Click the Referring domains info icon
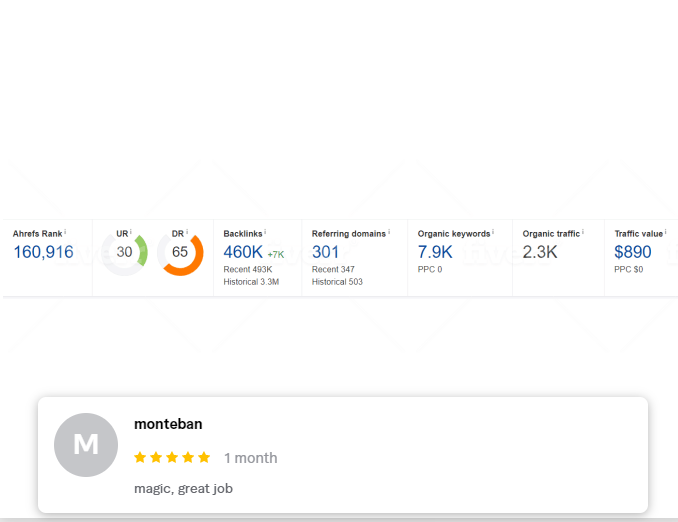The width and height of the screenshot is (678, 522). click(x=389, y=232)
